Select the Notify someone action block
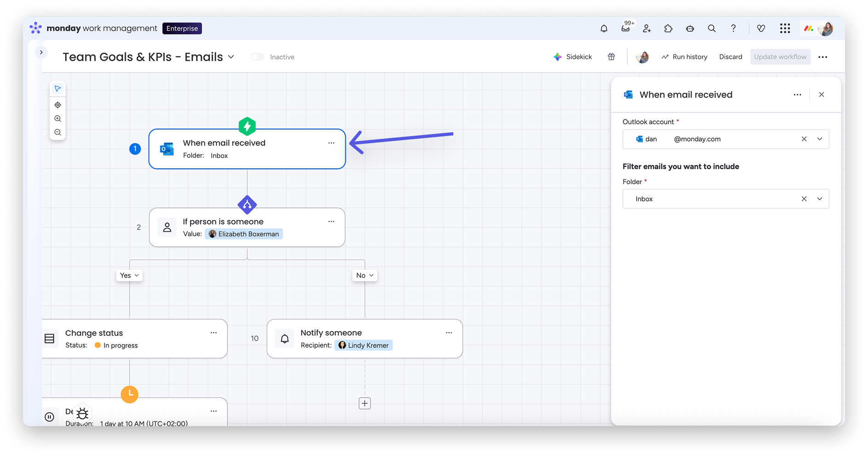This screenshot has height=456, width=868. [x=365, y=339]
